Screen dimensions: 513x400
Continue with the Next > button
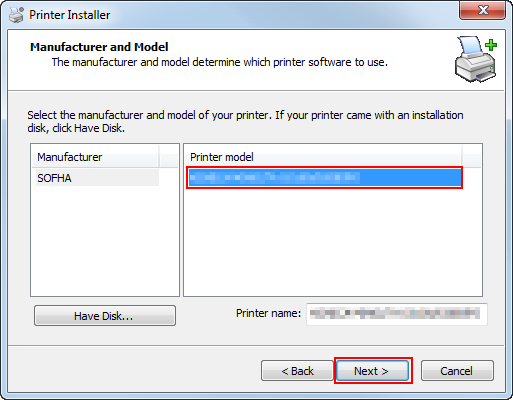pyautogui.click(x=372, y=371)
